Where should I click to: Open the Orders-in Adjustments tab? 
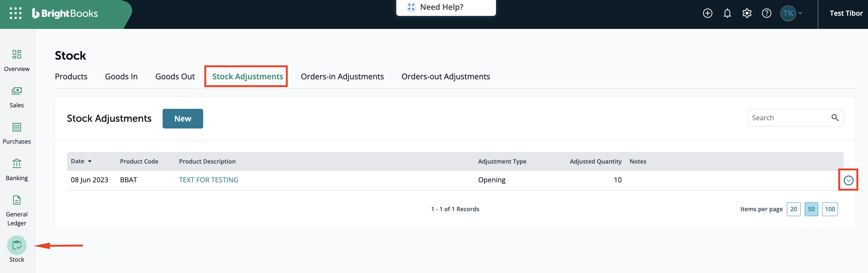pos(342,77)
